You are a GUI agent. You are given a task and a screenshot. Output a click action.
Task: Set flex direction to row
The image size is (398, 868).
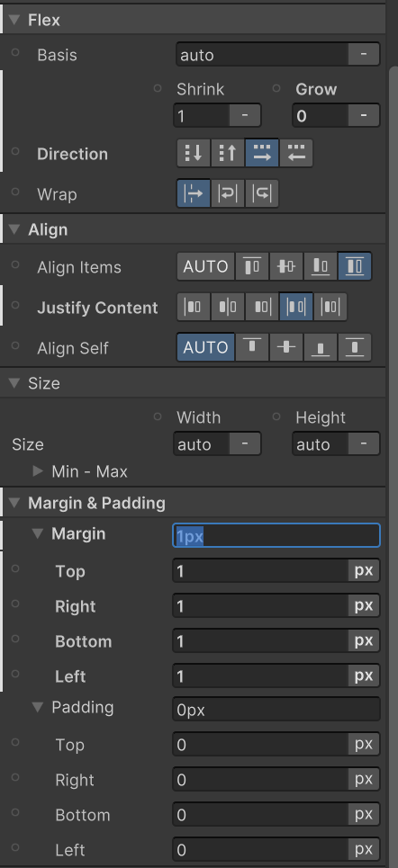click(x=262, y=153)
